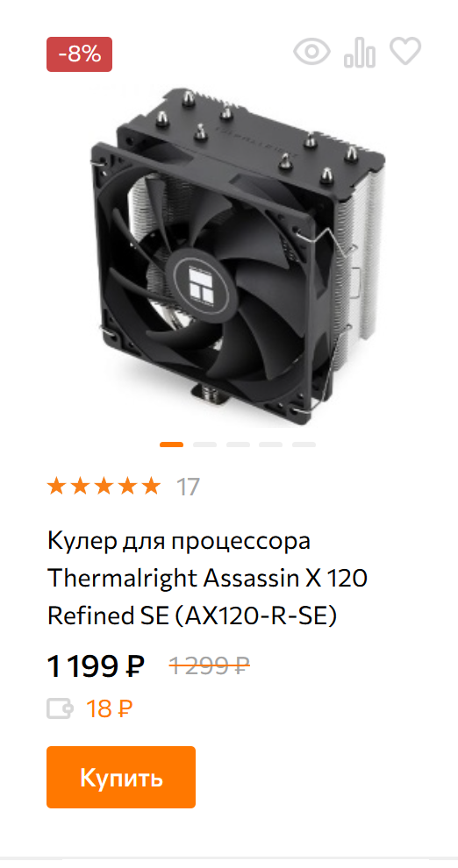Open the Thermalright Assassin X 120 title link
The width and height of the screenshot is (458, 868).
coord(208,579)
